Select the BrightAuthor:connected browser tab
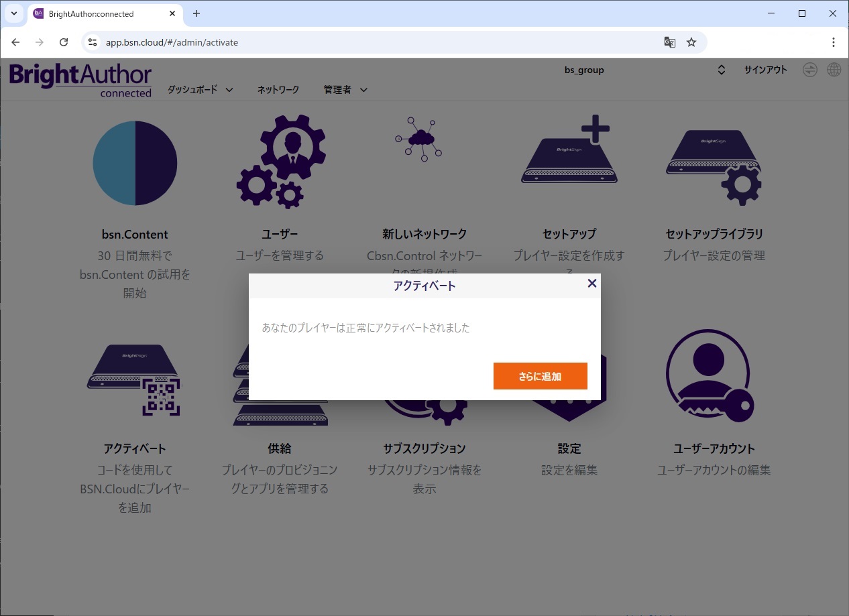849x616 pixels. point(105,14)
